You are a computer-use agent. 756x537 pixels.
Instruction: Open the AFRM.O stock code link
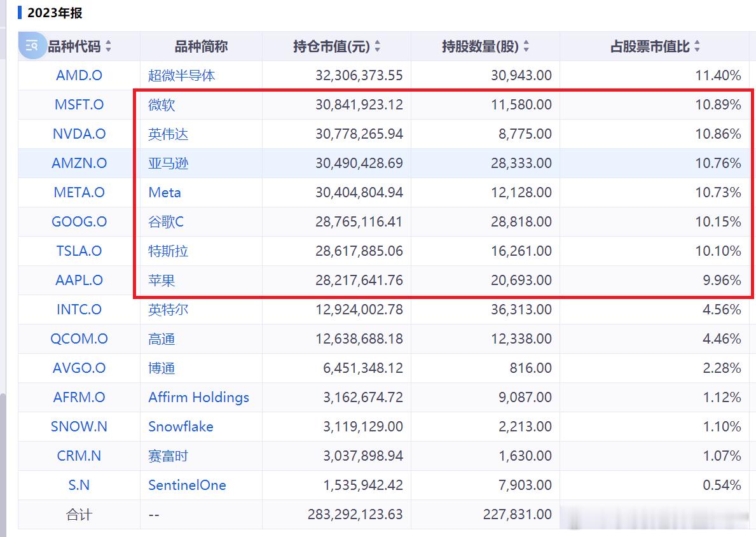(79, 397)
